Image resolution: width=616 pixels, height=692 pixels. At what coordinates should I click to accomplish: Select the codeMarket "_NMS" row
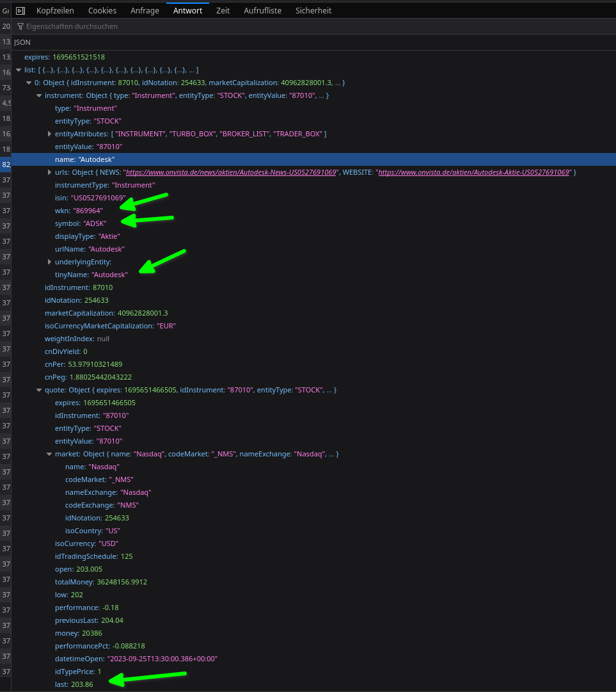pyautogui.click(x=313, y=479)
